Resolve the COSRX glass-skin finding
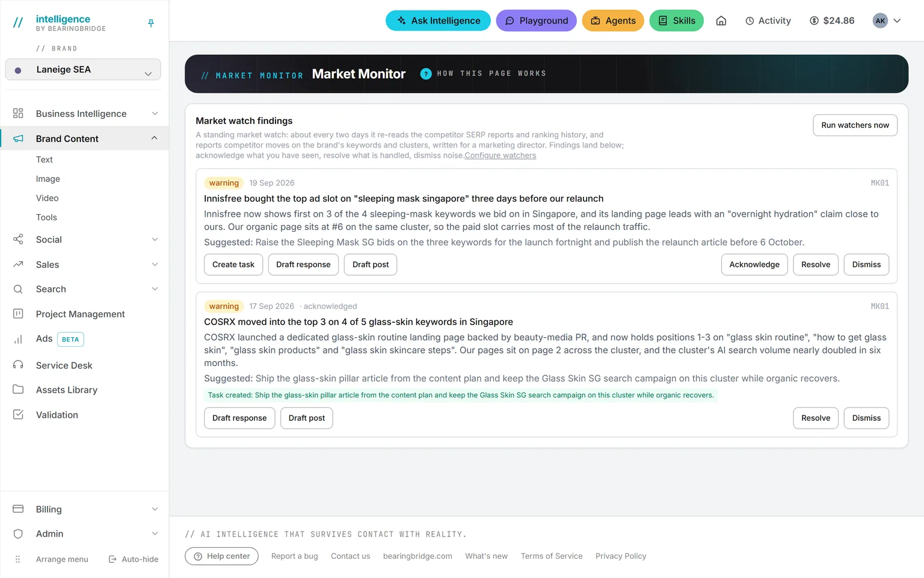924x578 pixels. coord(816,418)
